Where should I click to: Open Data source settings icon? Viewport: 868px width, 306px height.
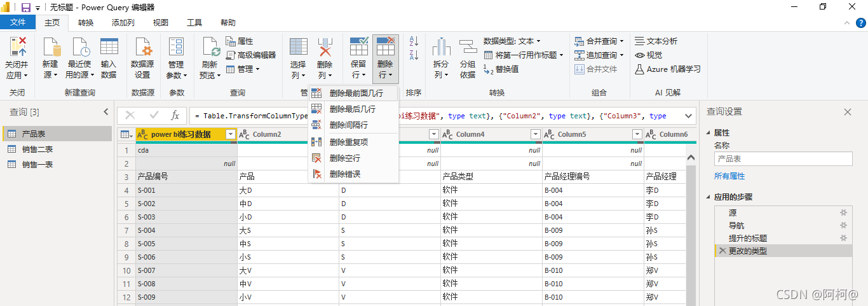pos(142,48)
